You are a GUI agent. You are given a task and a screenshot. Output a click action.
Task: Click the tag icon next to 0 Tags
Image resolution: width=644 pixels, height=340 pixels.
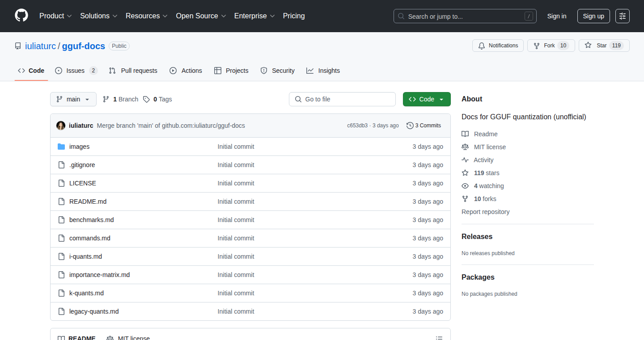point(146,99)
